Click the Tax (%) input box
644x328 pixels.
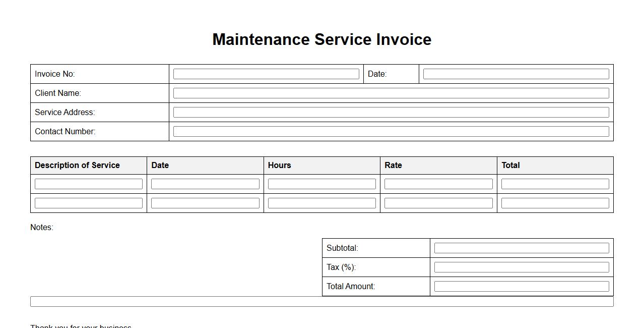pyautogui.click(x=522, y=267)
